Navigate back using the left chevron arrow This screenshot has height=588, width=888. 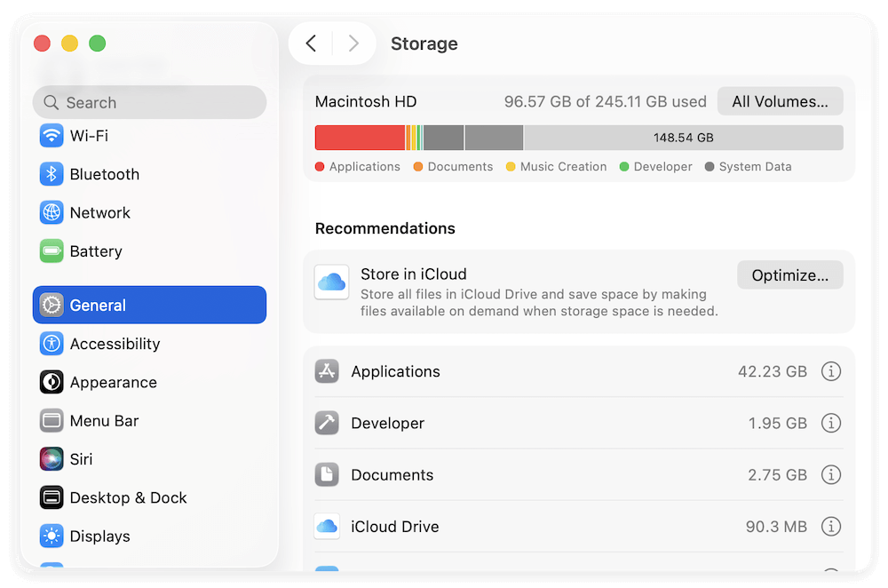click(313, 43)
